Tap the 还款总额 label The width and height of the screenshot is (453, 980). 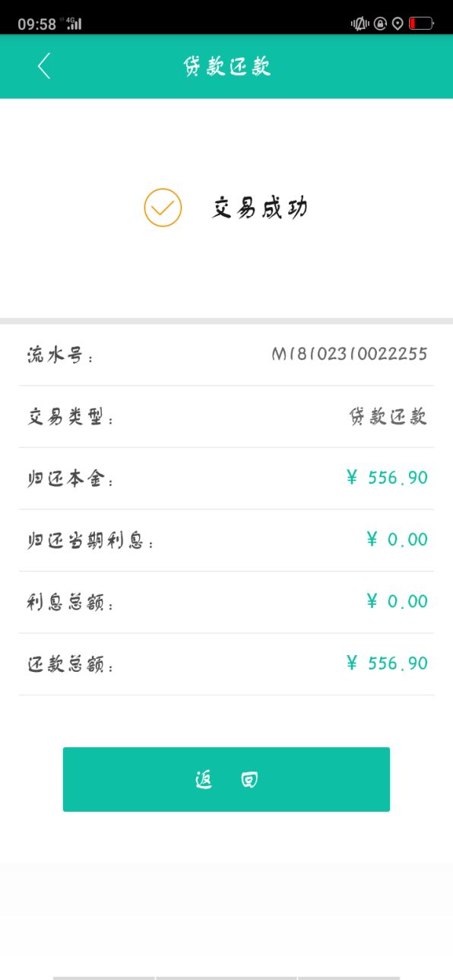(71, 665)
